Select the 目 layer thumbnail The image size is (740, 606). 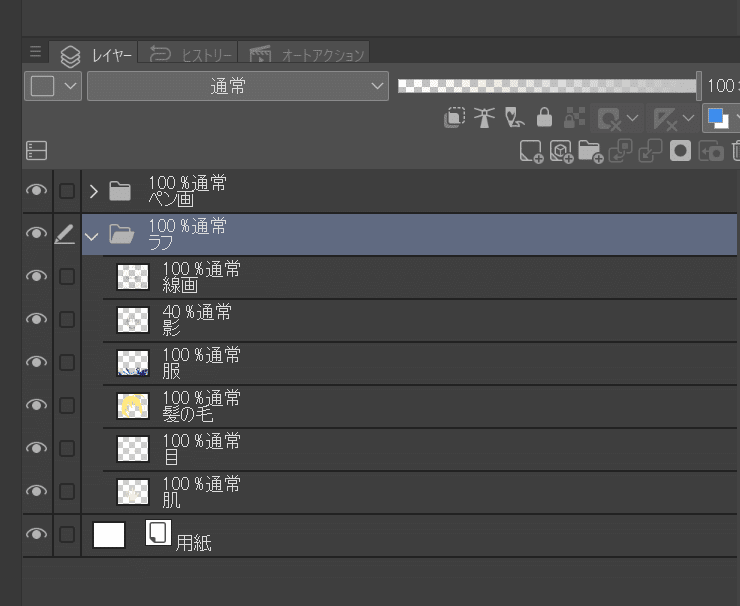[133, 448]
